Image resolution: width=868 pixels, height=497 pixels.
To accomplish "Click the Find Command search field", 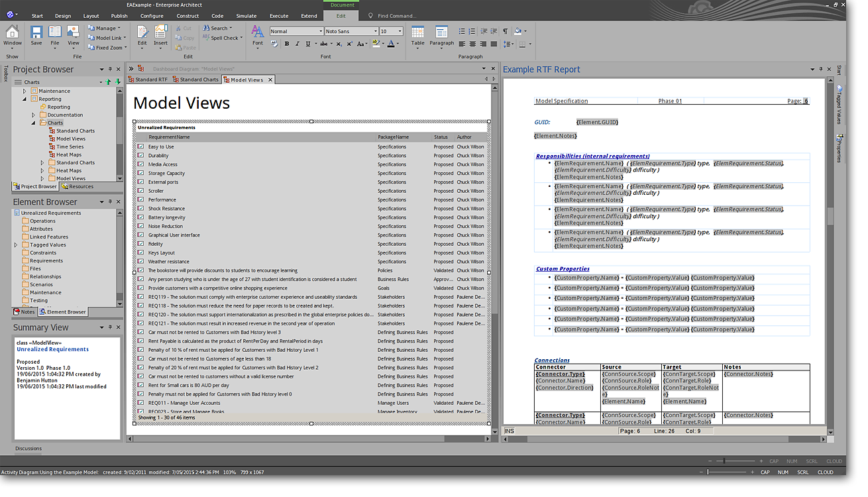I will [x=396, y=16].
